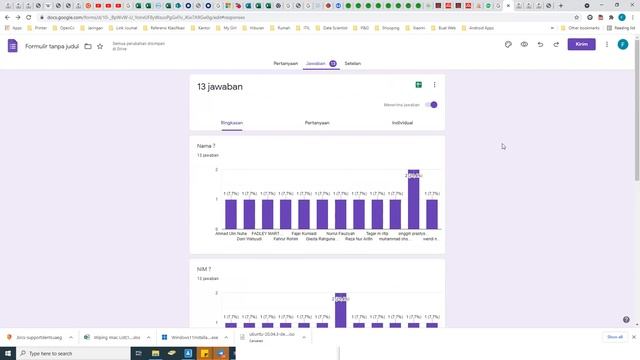Select the Individual responses sub-tab
Image resolution: width=640 pixels, height=360 pixels.
pyautogui.click(x=402, y=123)
